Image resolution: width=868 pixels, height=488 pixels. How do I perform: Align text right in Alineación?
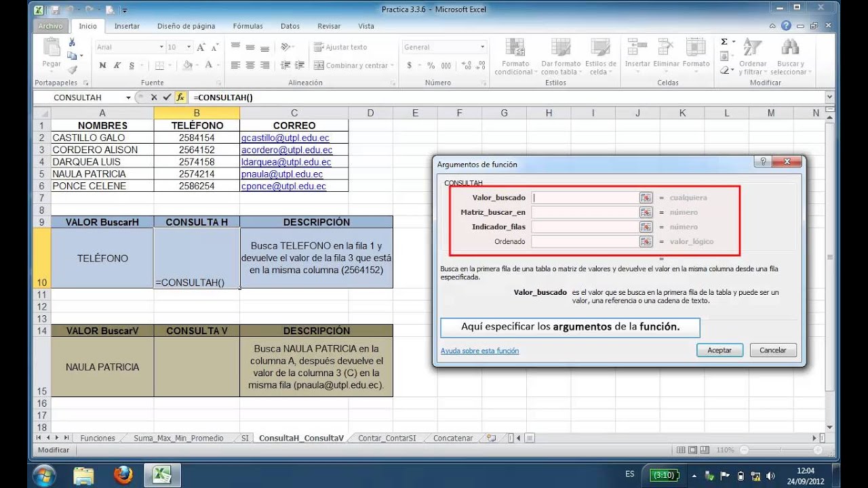(265, 66)
